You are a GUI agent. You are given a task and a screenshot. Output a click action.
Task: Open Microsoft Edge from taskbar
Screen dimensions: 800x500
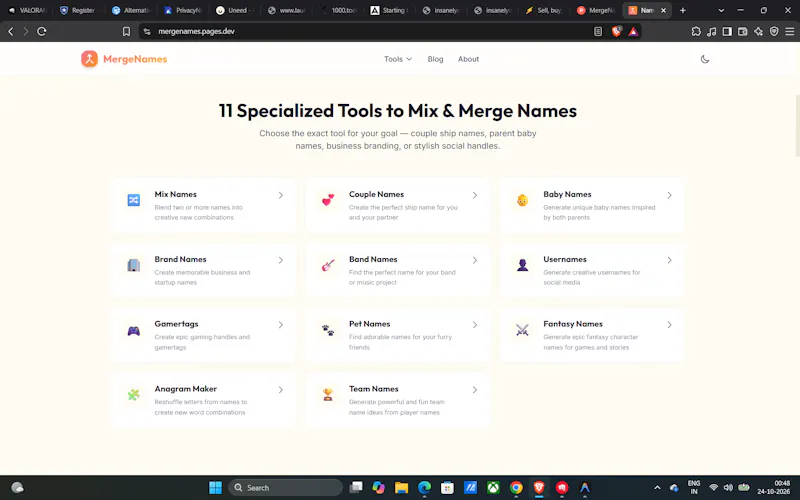click(424, 488)
